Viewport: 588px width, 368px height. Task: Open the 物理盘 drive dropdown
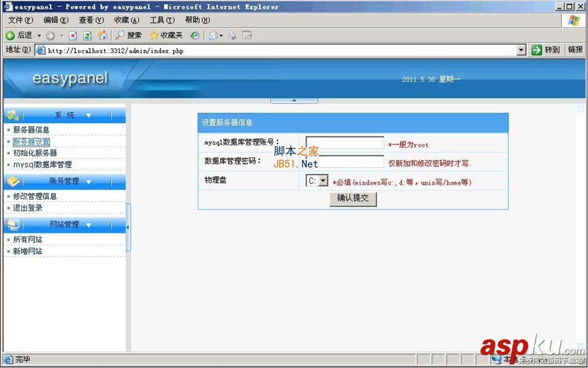[322, 180]
